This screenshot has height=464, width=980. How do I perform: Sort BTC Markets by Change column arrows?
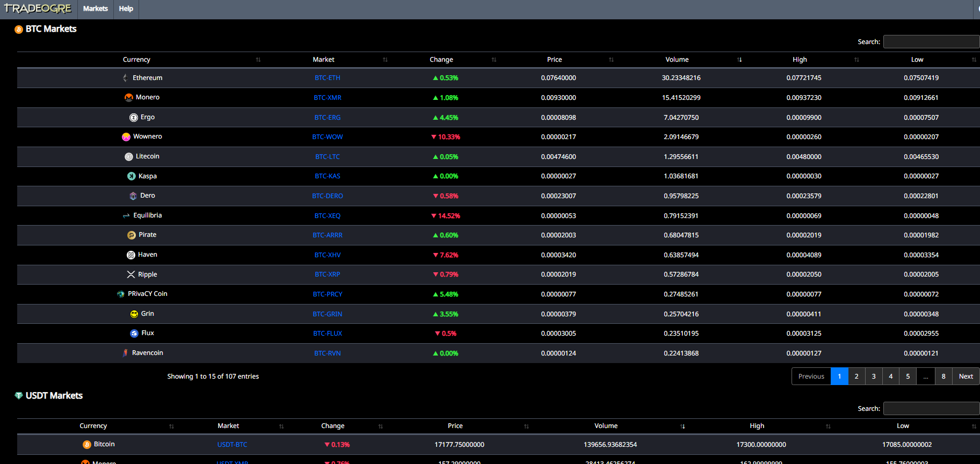[494, 60]
